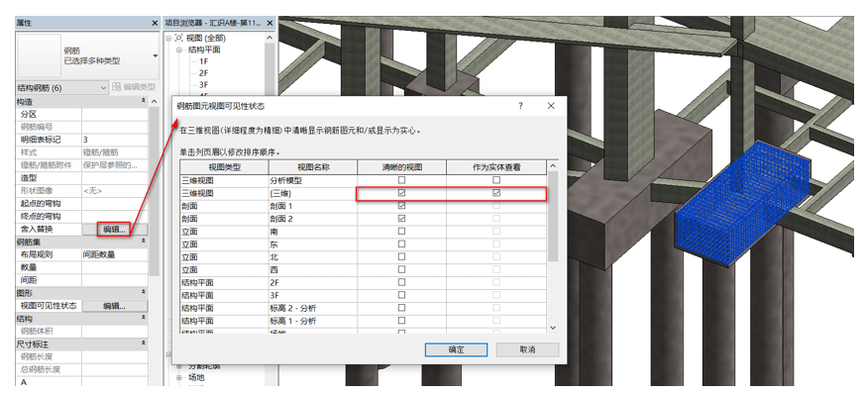The height and width of the screenshot is (394, 868).
Task: Uncheck 作为实体查看 for the {三维} view
Action: (496, 193)
